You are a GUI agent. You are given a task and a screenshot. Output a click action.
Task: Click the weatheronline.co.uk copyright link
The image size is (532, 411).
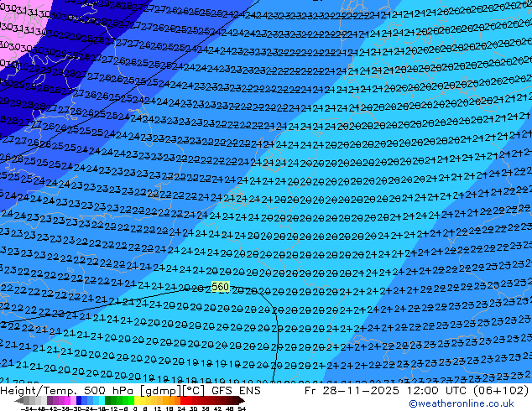coord(462,403)
